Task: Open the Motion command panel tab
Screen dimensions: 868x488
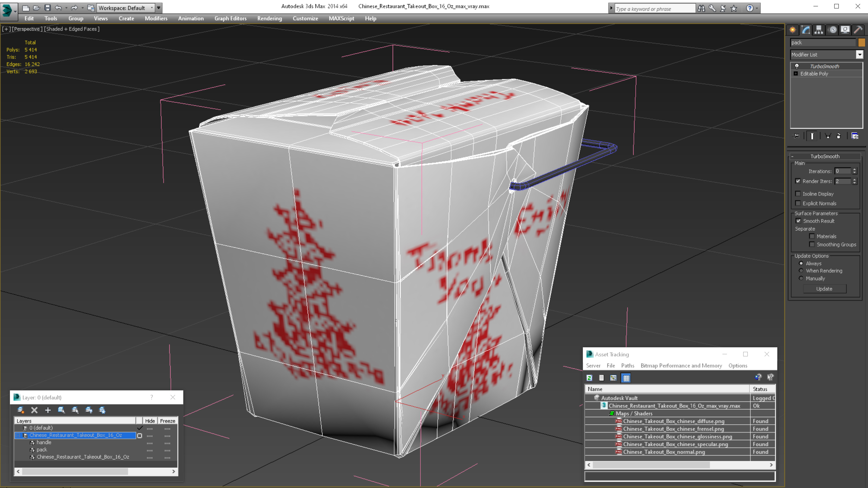Action: click(x=832, y=30)
